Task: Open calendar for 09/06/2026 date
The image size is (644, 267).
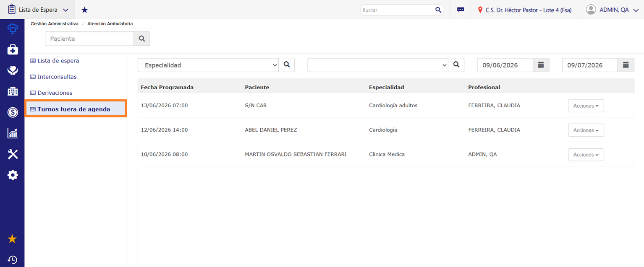Action: click(541, 65)
